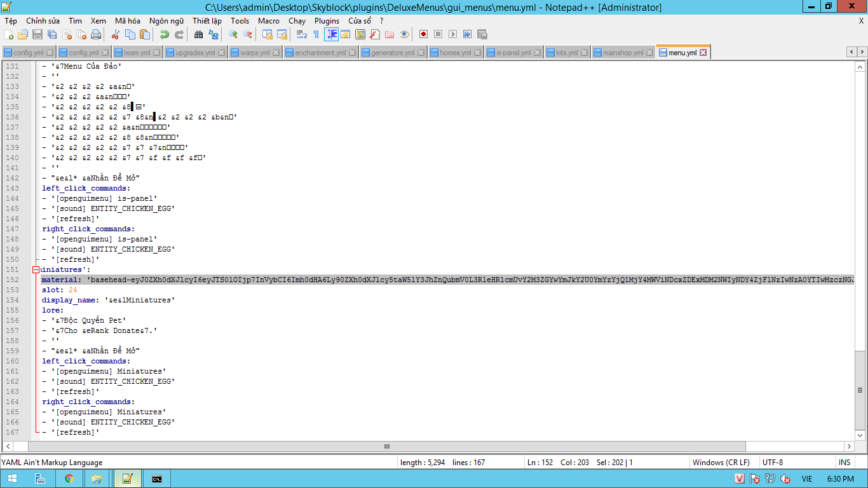Click the Close document toolbar icon

click(x=67, y=34)
